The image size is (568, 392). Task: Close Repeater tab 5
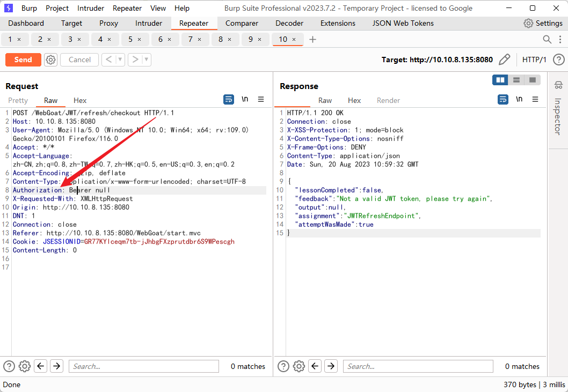click(140, 40)
